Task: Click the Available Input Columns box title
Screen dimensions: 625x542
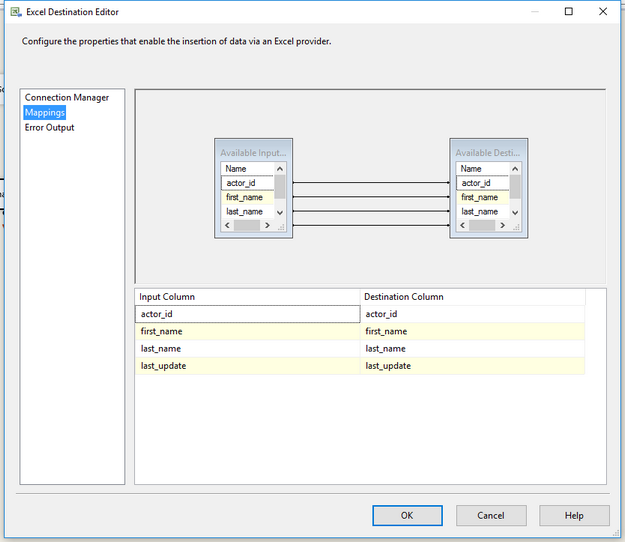Action: pos(253,153)
